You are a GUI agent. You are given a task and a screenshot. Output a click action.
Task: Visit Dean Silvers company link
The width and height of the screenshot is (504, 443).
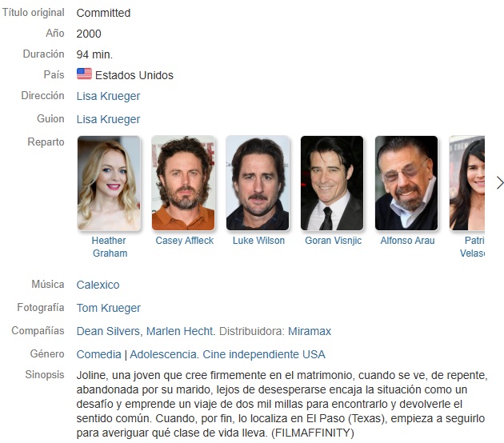click(108, 331)
